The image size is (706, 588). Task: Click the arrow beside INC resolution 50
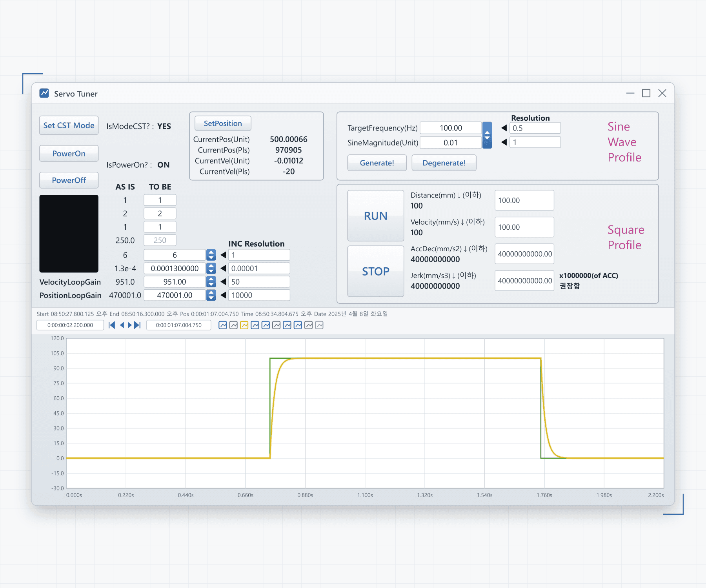pyautogui.click(x=223, y=281)
